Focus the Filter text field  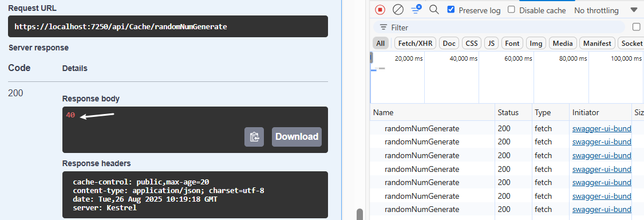pyautogui.click(x=499, y=27)
